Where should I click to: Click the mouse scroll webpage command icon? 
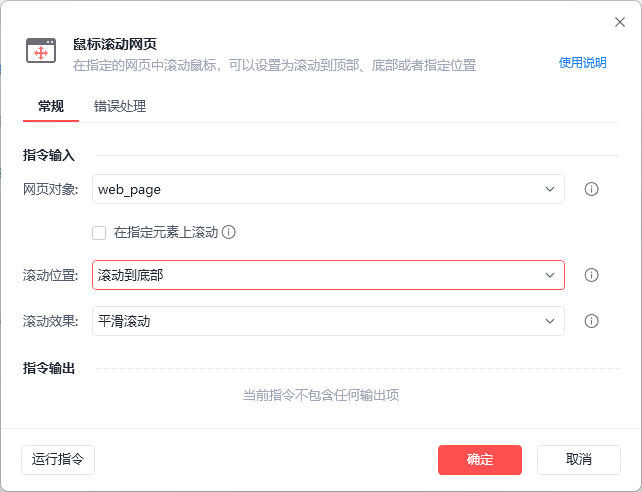click(x=41, y=51)
